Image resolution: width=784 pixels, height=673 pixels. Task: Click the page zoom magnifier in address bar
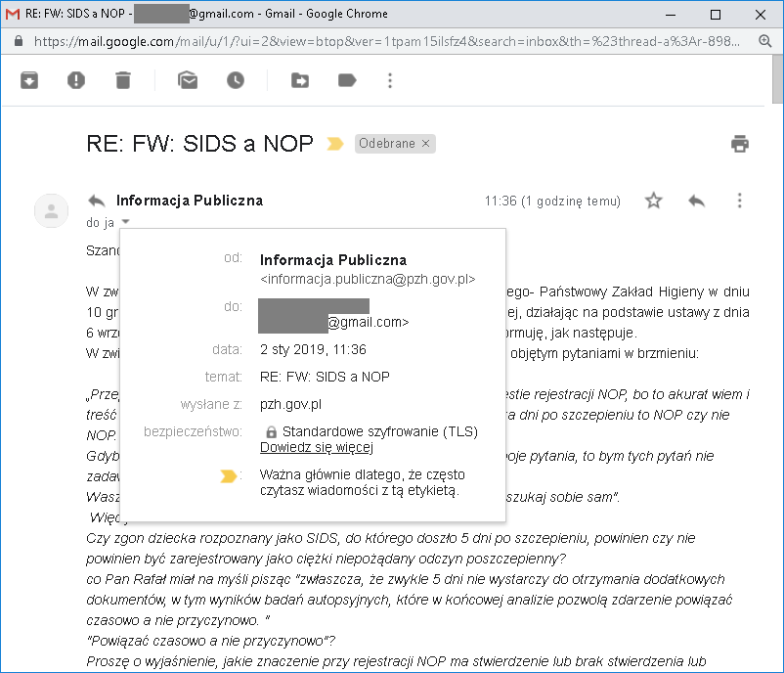coord(765,41)
